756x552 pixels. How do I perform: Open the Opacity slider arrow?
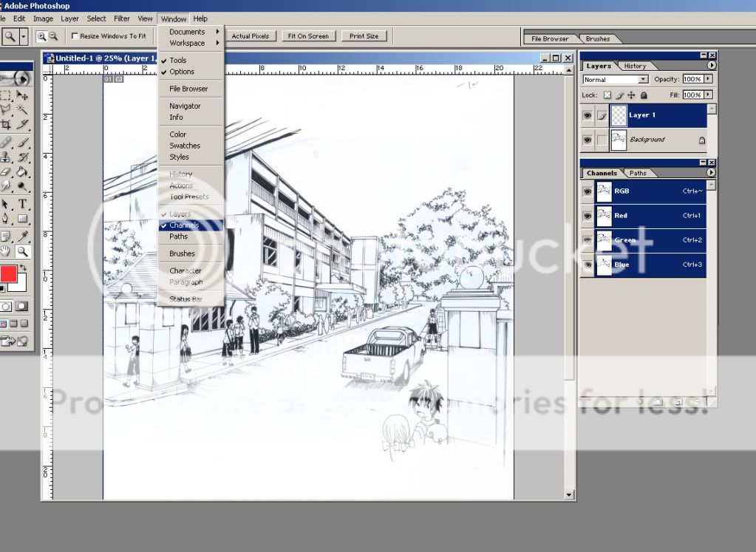click(708, 78)
